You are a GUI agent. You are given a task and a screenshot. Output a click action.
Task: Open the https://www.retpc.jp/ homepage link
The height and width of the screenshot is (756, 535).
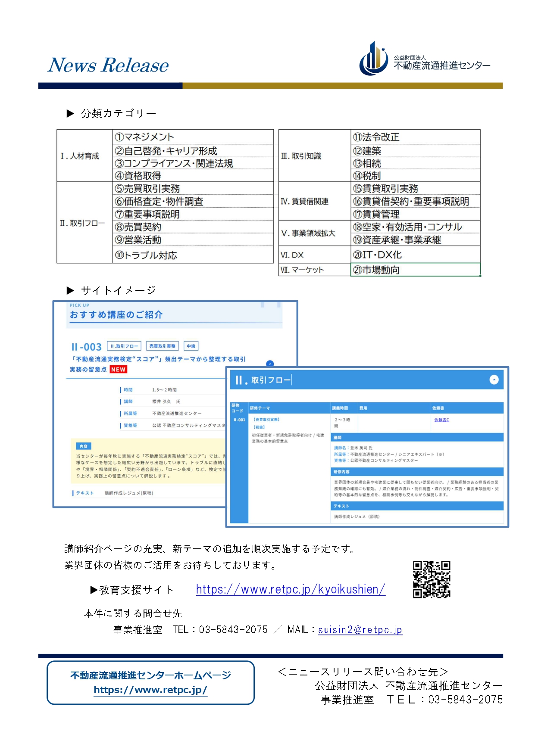(x=150, y=690)
